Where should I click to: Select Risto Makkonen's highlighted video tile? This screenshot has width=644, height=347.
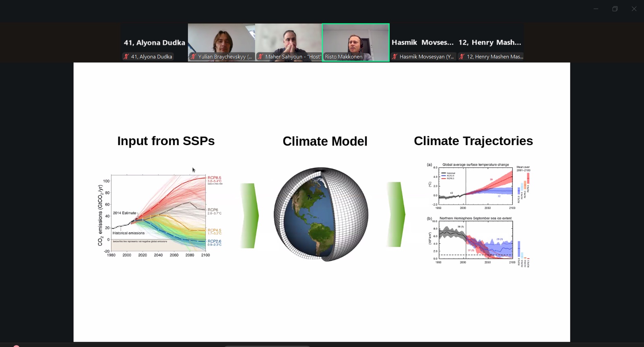[x=355, y=41]
